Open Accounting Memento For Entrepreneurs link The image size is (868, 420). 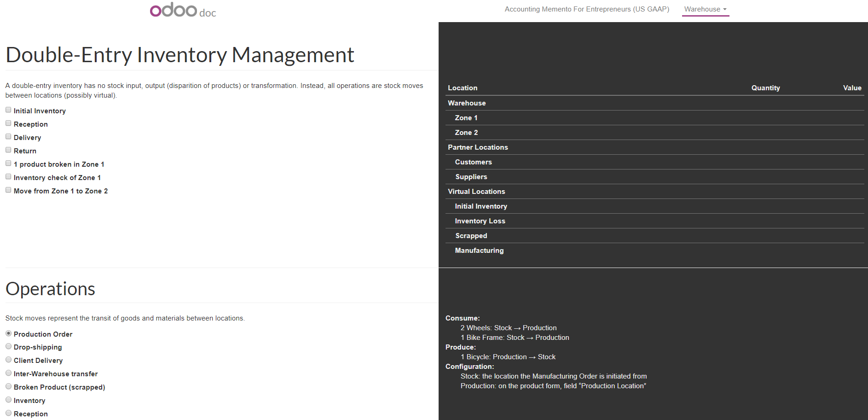587,9
